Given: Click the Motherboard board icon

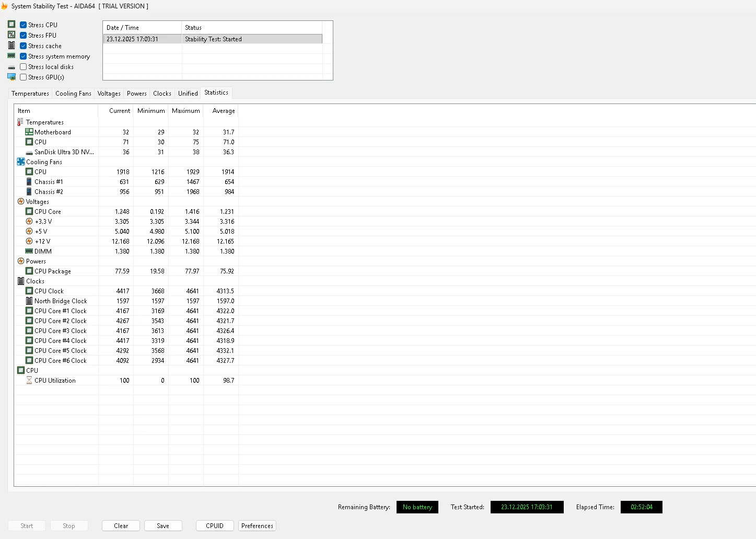Looking at the screenshot, I should [29, 132].
